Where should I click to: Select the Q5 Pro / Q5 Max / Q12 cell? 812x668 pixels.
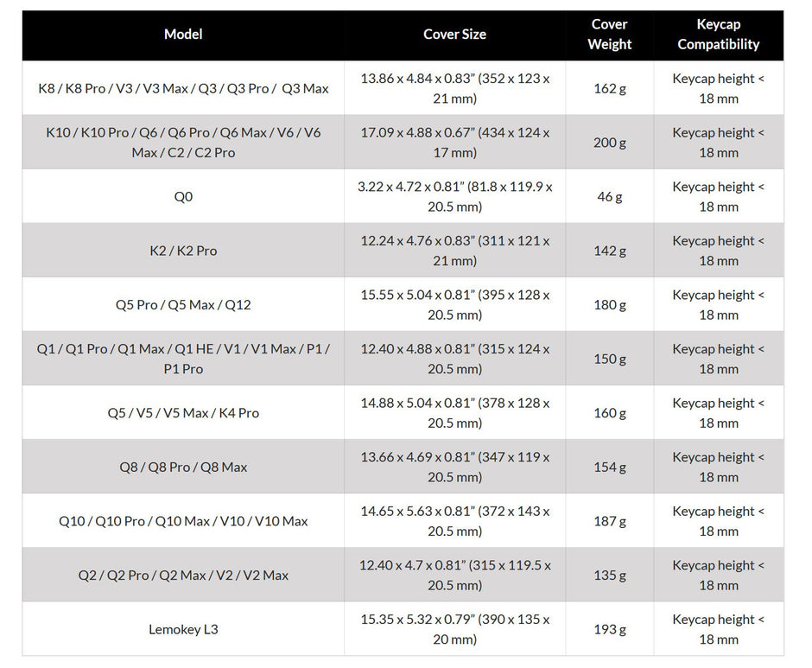coord(183,304)
